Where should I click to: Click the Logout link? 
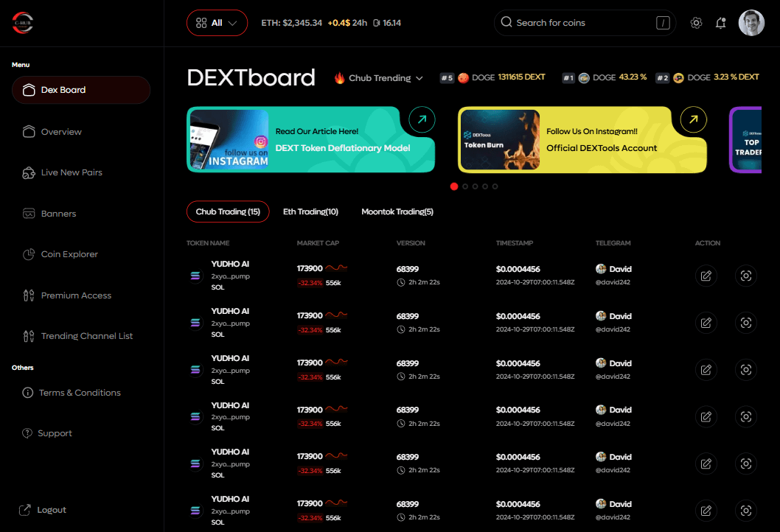pos(51,510)
